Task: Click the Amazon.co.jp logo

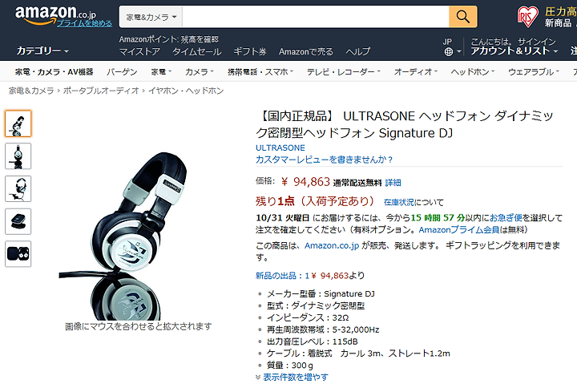Action: tap(55, 15)
